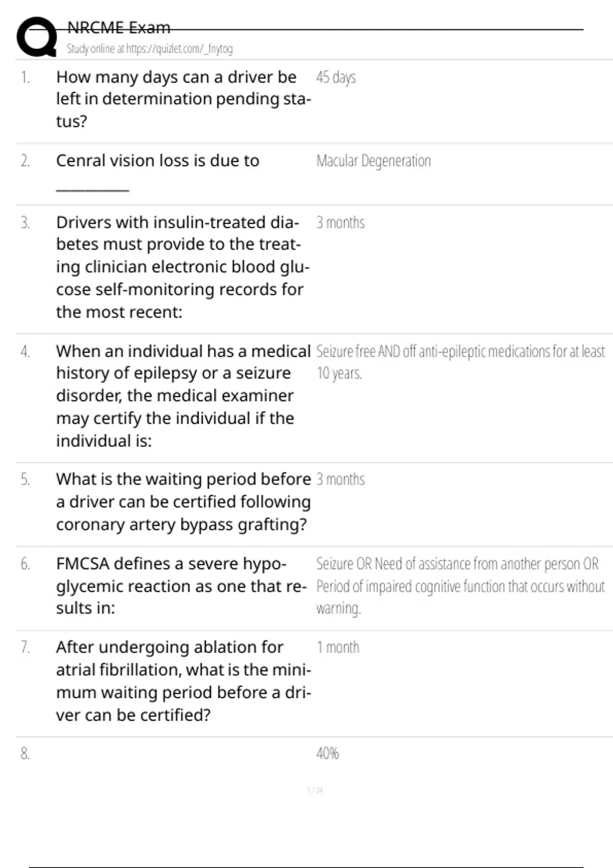
Task: Click the atrial fibrillation ablation question
Action: (183, 681)
